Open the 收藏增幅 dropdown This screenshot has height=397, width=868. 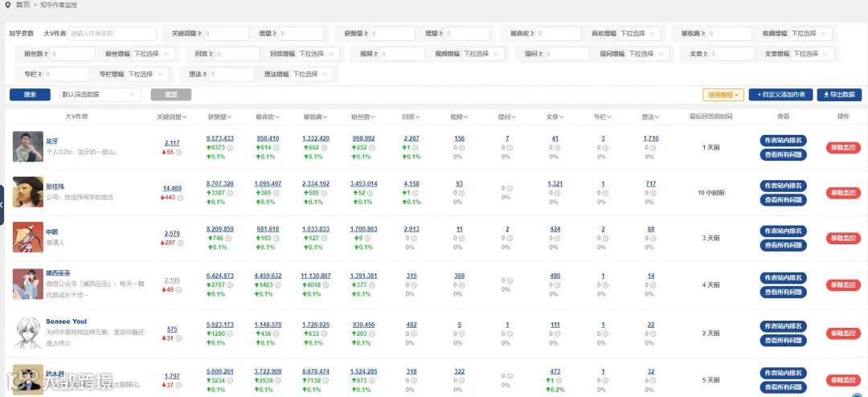point(810,33)
